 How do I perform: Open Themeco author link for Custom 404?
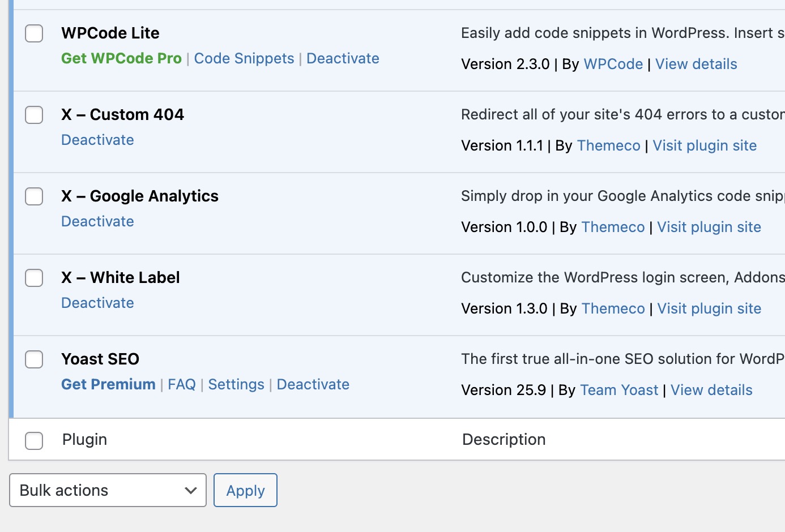pos(609,145)
